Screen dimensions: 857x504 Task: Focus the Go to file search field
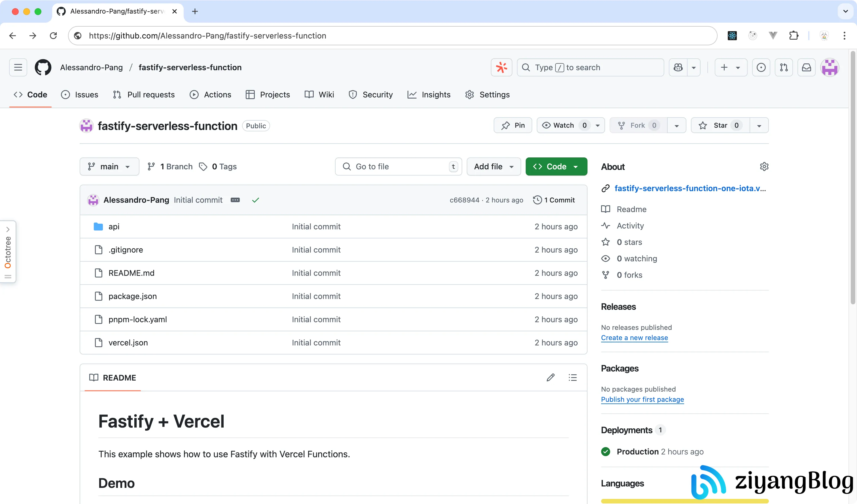click(x=398, y=166)
